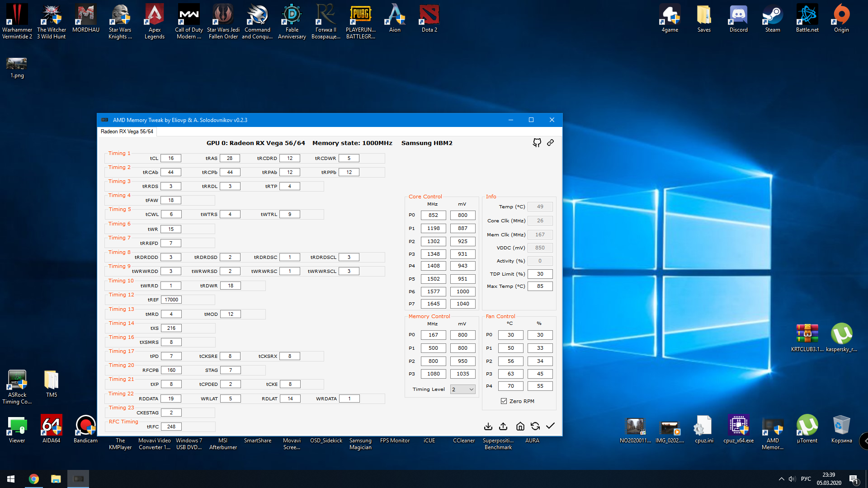Click the Core Control P7 MHz field
Image resolution: width=868 pixels, height=488 pixels.
pos(433,304)
